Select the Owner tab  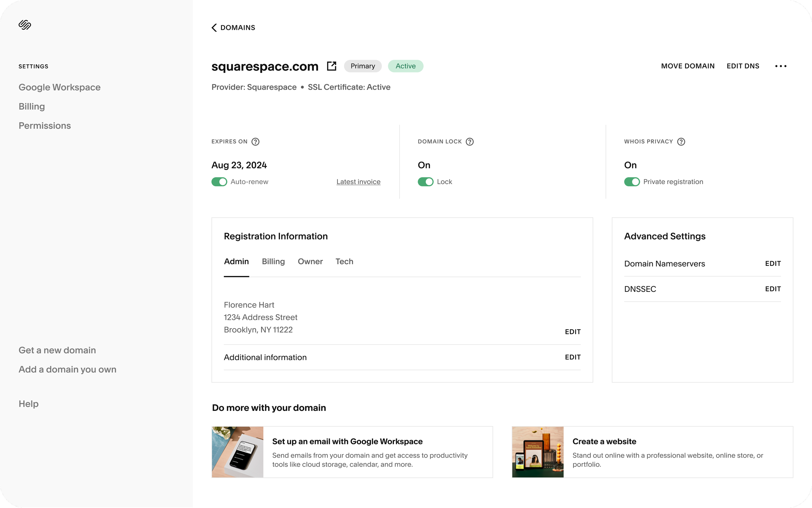[x=310, y=261]
